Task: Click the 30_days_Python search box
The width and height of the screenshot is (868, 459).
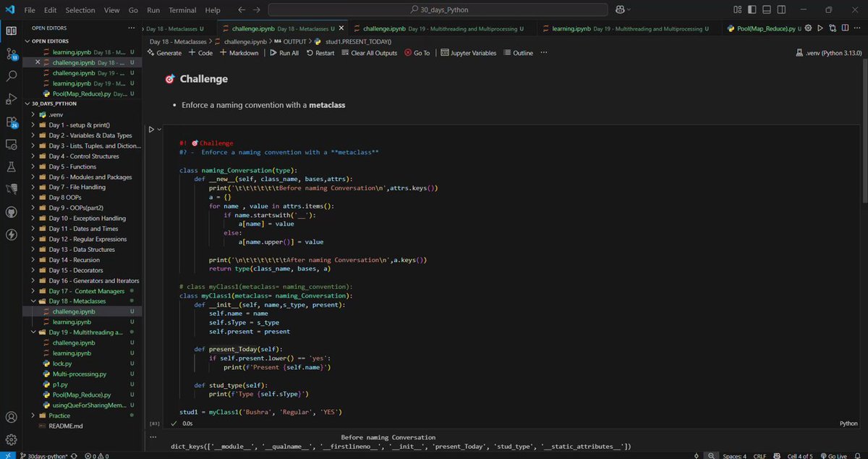Action: pos(438,10)
